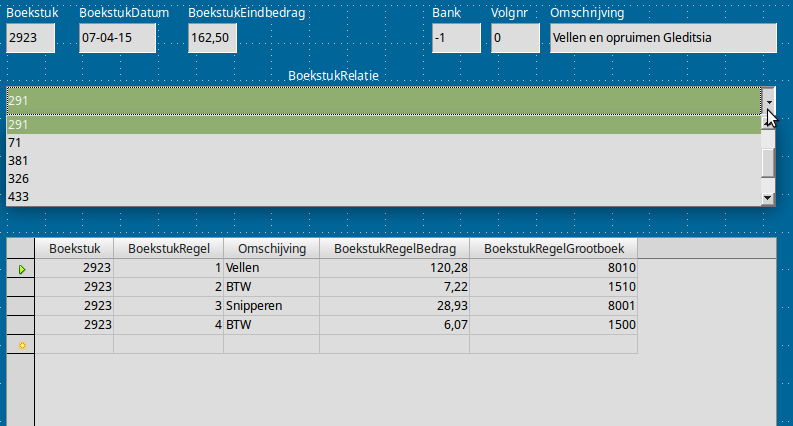Click the new-record star row marker

[21, 344]
